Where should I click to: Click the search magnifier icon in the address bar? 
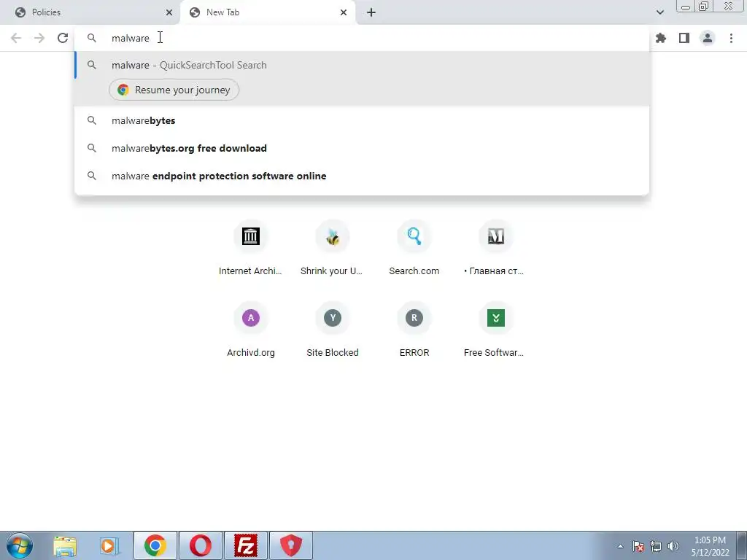[92, 38]
